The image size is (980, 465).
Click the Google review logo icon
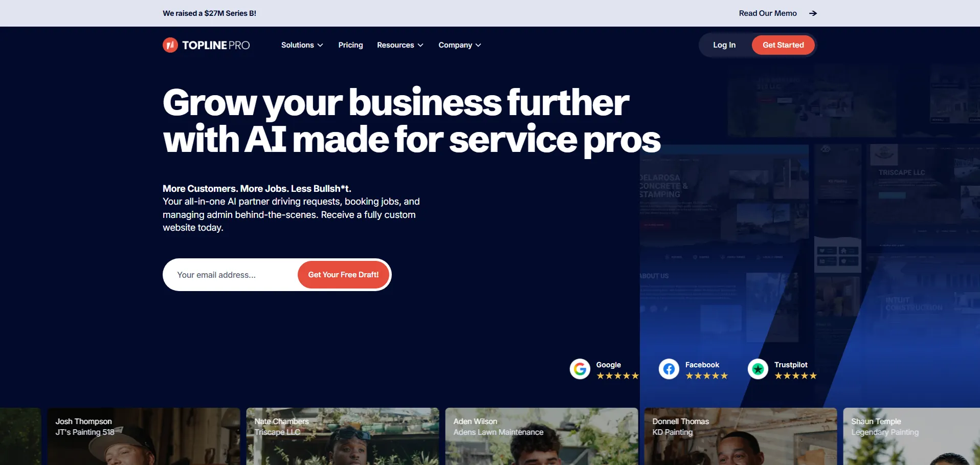point(580,369)
